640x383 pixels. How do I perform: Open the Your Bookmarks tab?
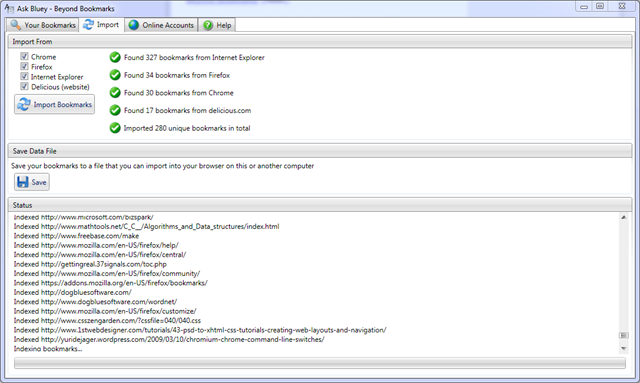pos(42,25)
